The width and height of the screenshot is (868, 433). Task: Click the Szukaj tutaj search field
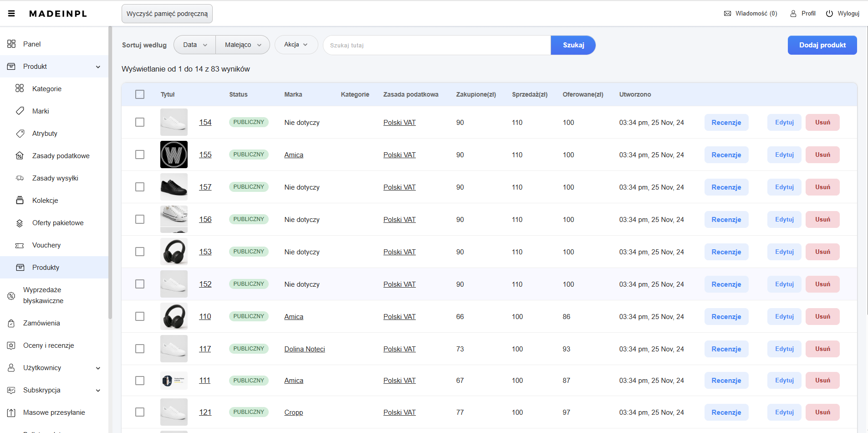(x=436, y=45)
